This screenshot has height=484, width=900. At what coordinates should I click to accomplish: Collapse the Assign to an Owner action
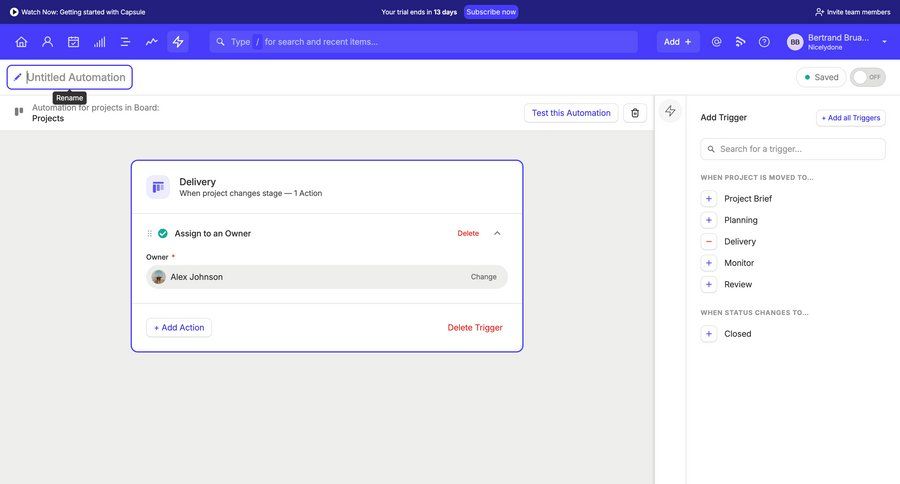497,233
